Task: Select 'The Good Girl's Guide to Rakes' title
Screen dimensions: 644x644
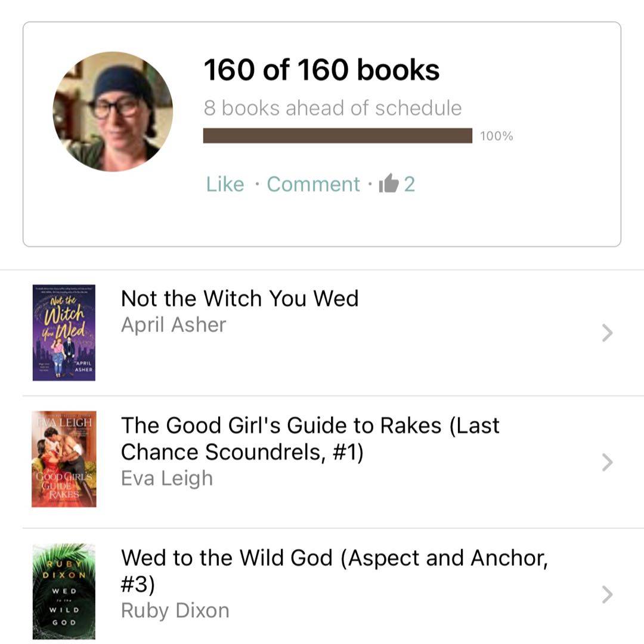Action: [x=310, y=438]
